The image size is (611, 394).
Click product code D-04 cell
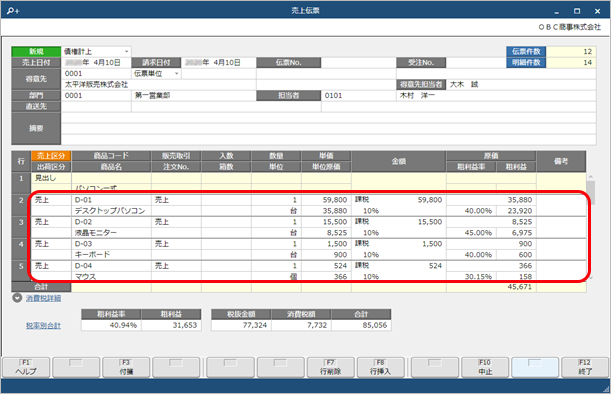pyautogui.click(x=111, y=265)
